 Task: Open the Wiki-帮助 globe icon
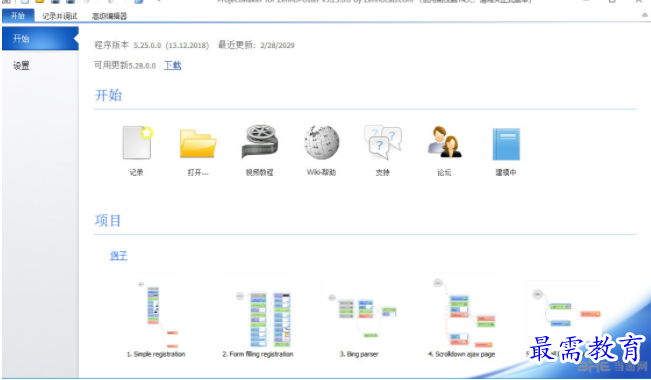click(321, 142)
